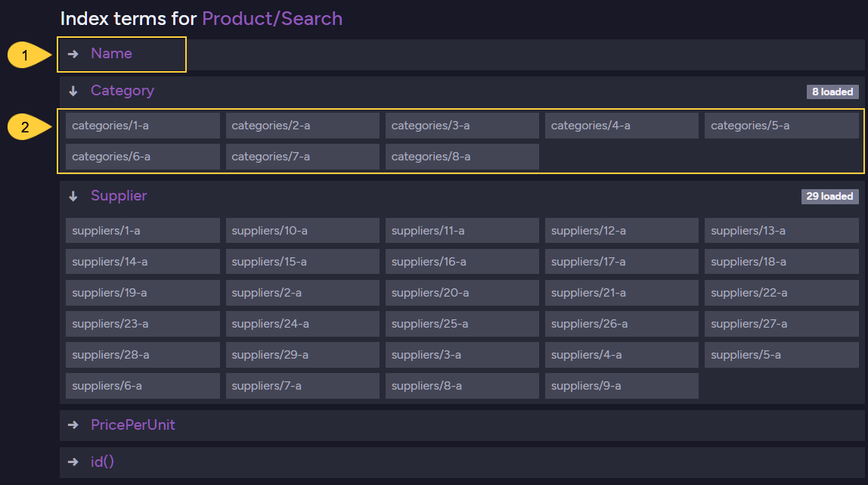Image resolution: width=868 pixels, height=485 pixels.
Task: Select term suppliers/5-a
Action: click(x=782, y=355)
